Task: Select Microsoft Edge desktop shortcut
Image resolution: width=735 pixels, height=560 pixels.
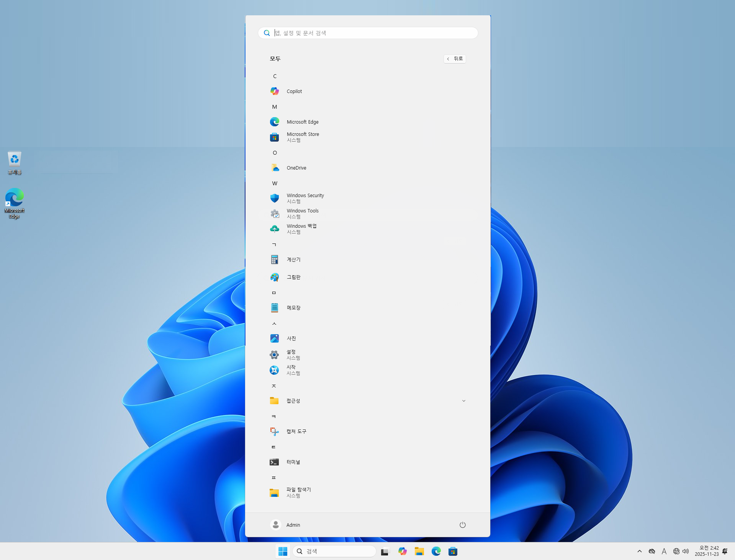Action: 15,204
